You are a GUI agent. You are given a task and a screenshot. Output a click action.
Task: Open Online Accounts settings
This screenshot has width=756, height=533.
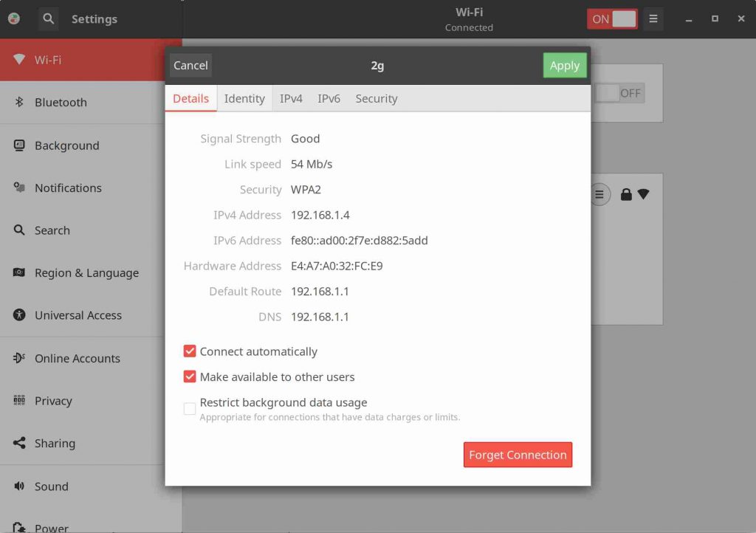pyautogui.click(x=77, y=358)
